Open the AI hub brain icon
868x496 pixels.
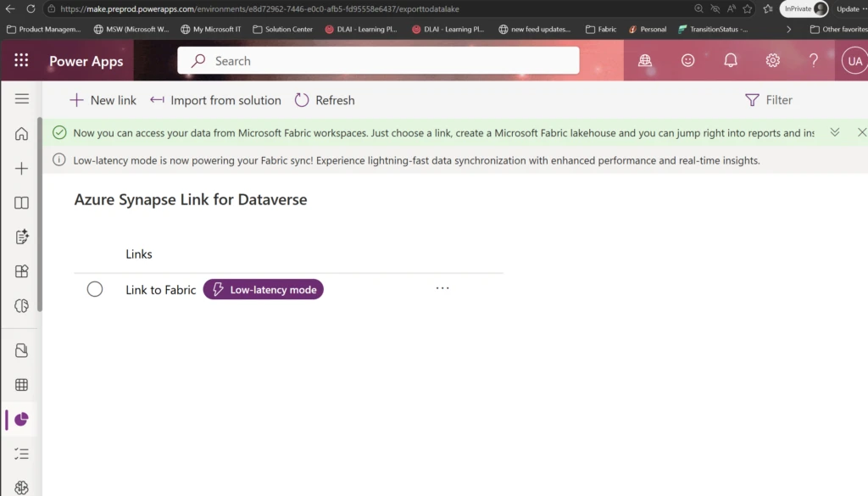click(21, 305)
